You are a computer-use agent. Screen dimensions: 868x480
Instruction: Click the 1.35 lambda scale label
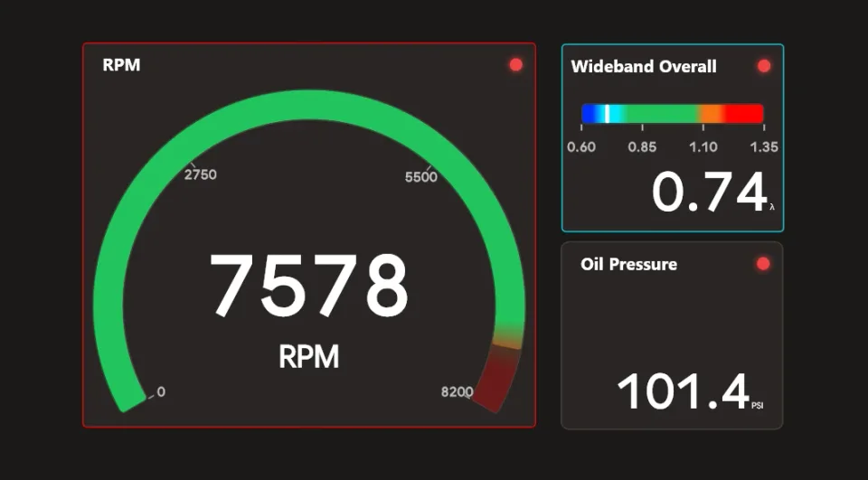(x=764, y=147)
